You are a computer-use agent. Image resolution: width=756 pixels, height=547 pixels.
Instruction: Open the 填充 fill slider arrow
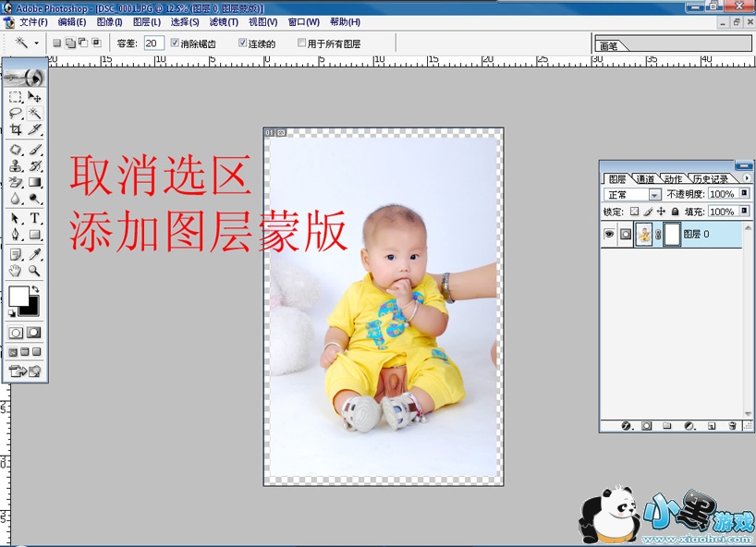click(744, 211)
